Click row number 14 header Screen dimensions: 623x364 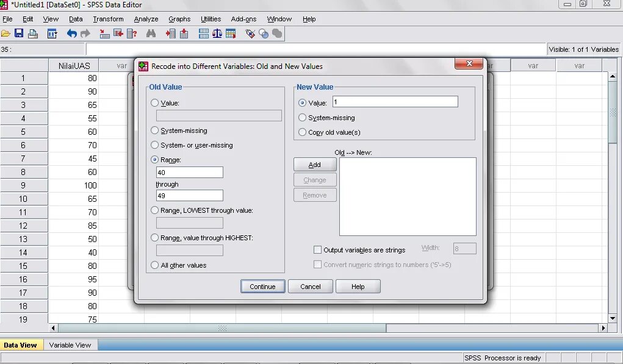click(23, 252)
